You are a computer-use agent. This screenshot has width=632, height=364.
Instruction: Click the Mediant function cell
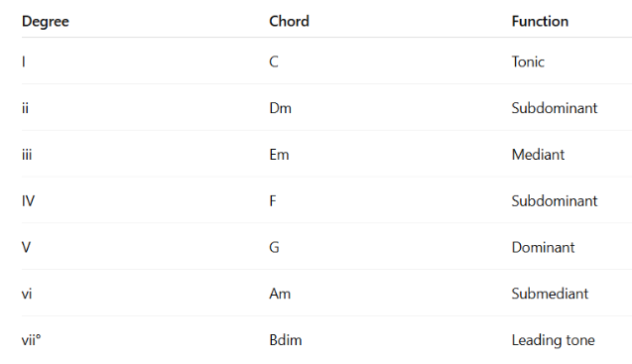[x=538, y=155]
